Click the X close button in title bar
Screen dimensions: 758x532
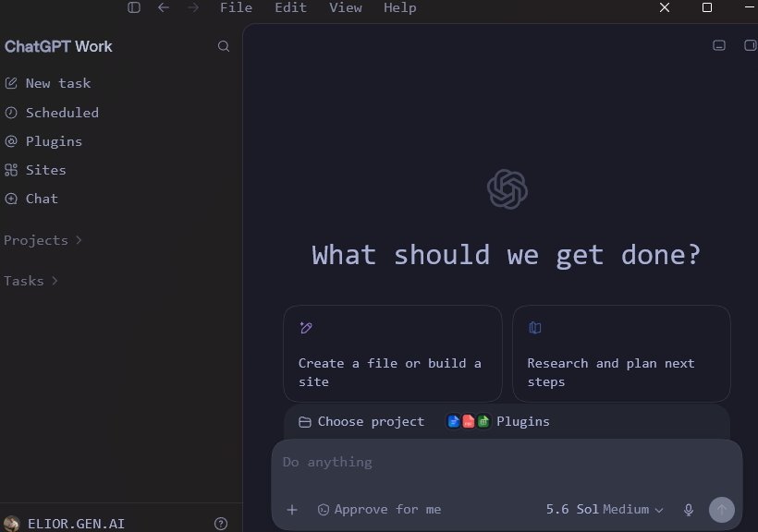tap(665, 7)
